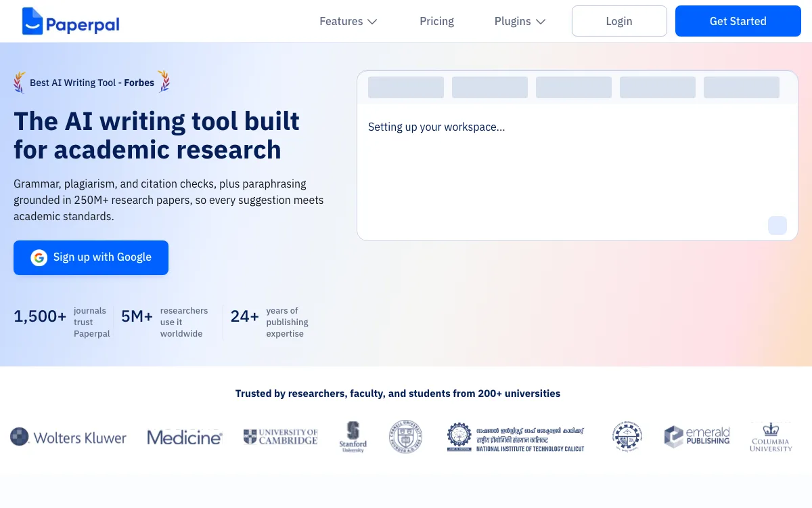Click the Get Started button
The image size is (812, 508).
click(x=738, y=21)
